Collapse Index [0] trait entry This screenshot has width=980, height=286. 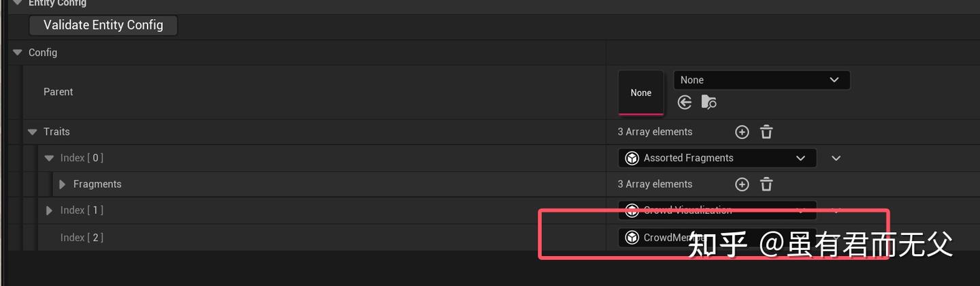pyautogui.click(x=48, y=158)
